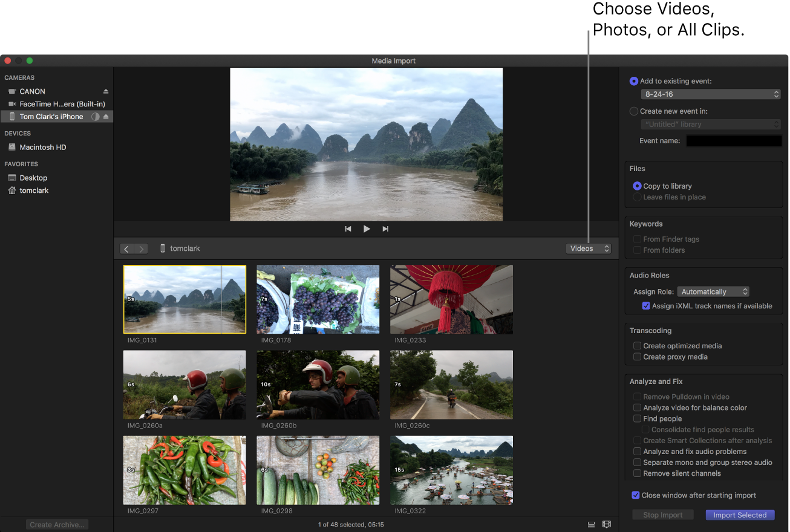Navigate back with left arrow button

[x=126, y=249]
